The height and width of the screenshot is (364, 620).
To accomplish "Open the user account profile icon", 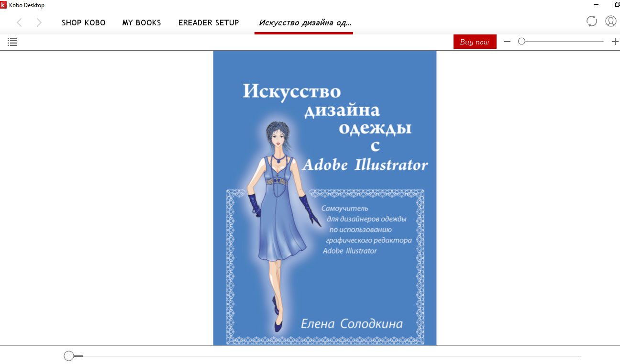I will 610,21.
